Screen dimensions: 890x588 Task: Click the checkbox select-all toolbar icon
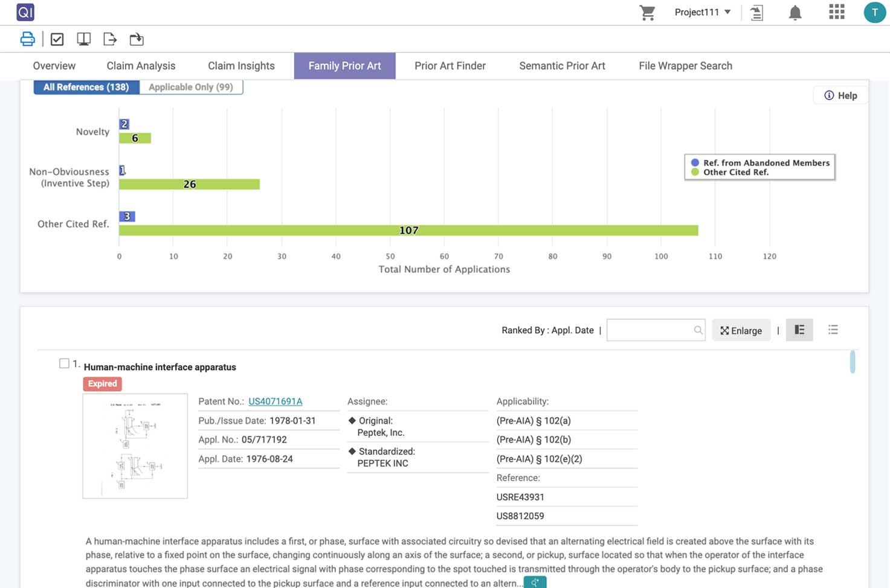[57, 39]
